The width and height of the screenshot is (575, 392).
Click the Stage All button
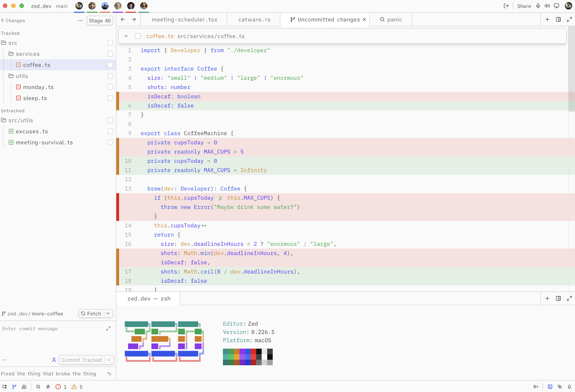coord(100,21)
